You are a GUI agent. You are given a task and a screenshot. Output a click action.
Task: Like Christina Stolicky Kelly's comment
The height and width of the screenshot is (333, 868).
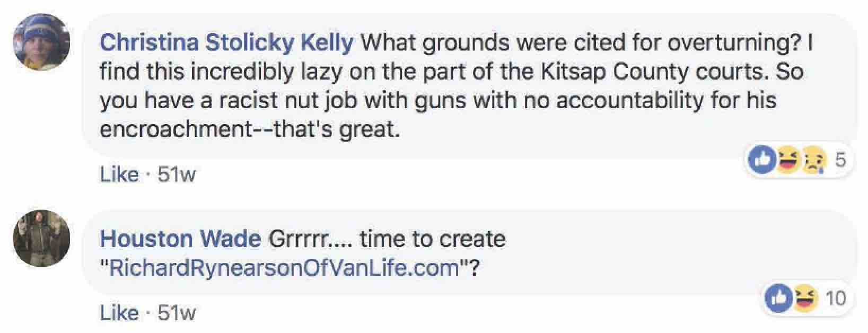(119, 174)
